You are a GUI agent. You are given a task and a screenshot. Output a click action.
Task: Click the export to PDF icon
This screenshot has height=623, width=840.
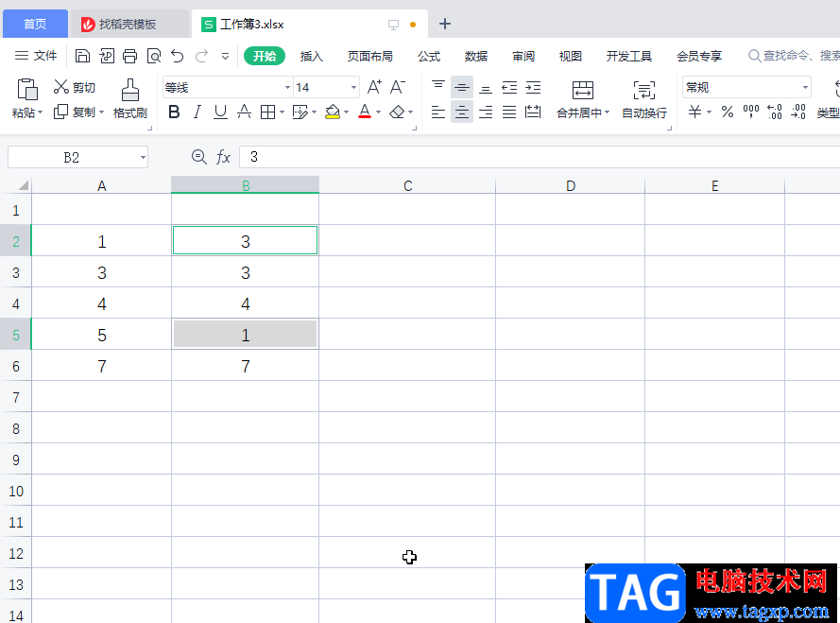coord(107,56)
